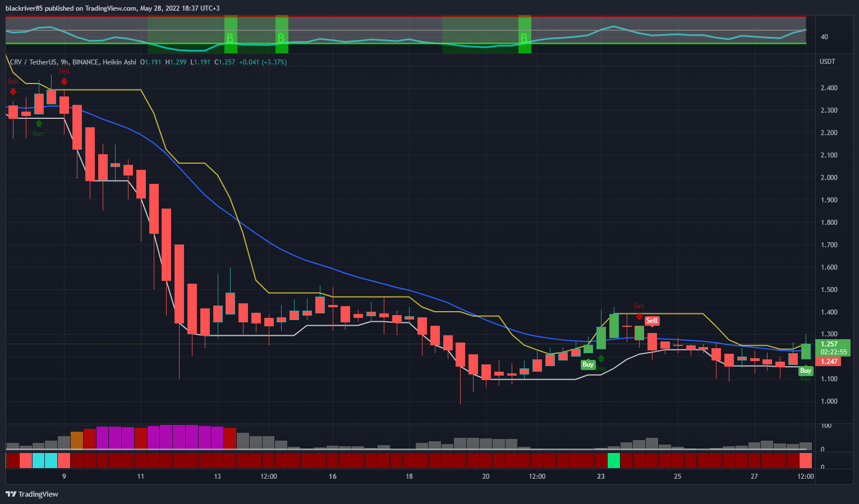Click the 2.000 price axis tick

[829, 178]
